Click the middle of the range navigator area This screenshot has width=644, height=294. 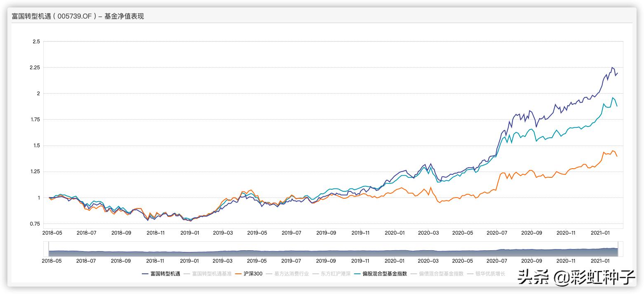pos(333,250)
